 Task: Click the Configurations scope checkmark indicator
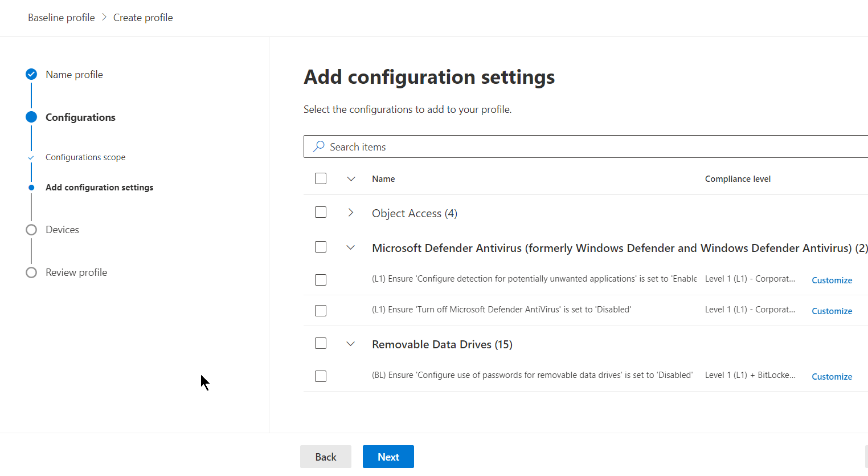click(x=31, y=157)
